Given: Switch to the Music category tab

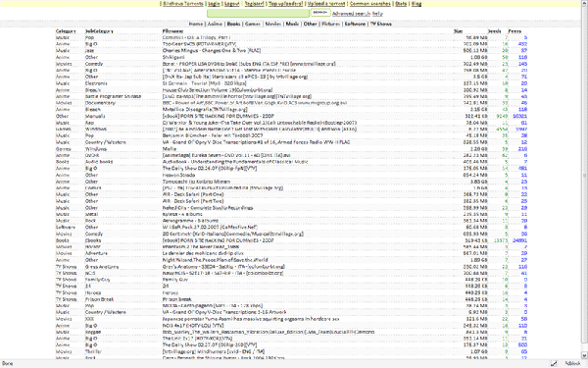Looking at the screenshot, I should pos(292,24).
